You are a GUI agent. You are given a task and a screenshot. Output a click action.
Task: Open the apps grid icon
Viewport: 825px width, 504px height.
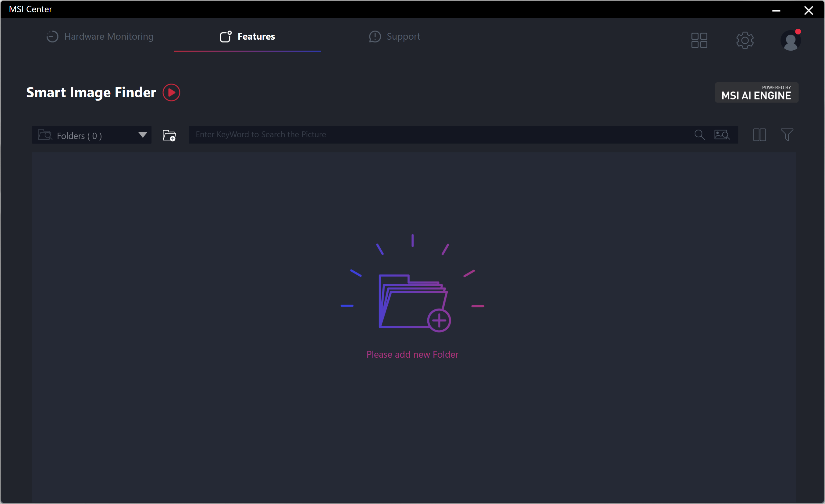point(699,41)
